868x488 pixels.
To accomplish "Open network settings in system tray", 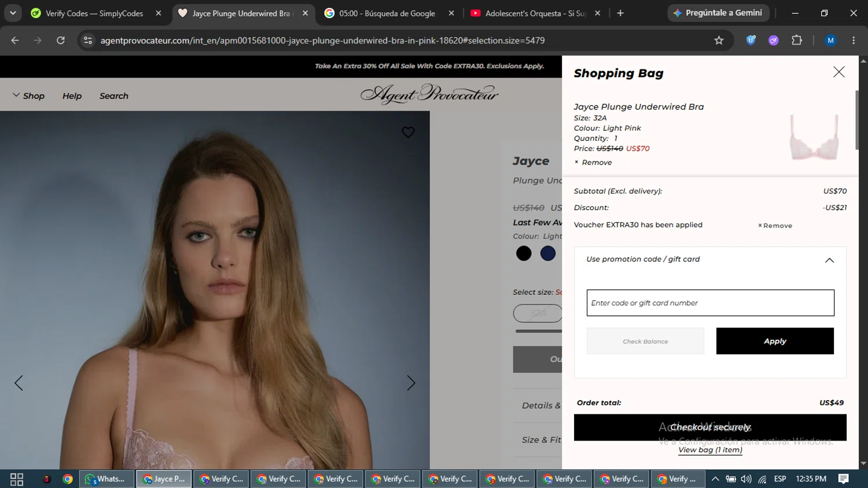I will click(x=762, y=479).
